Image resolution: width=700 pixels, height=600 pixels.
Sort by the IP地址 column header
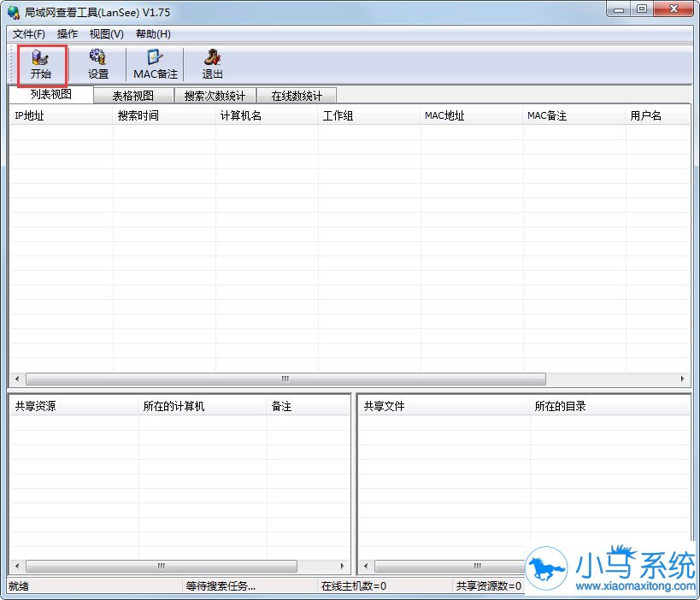62,115
